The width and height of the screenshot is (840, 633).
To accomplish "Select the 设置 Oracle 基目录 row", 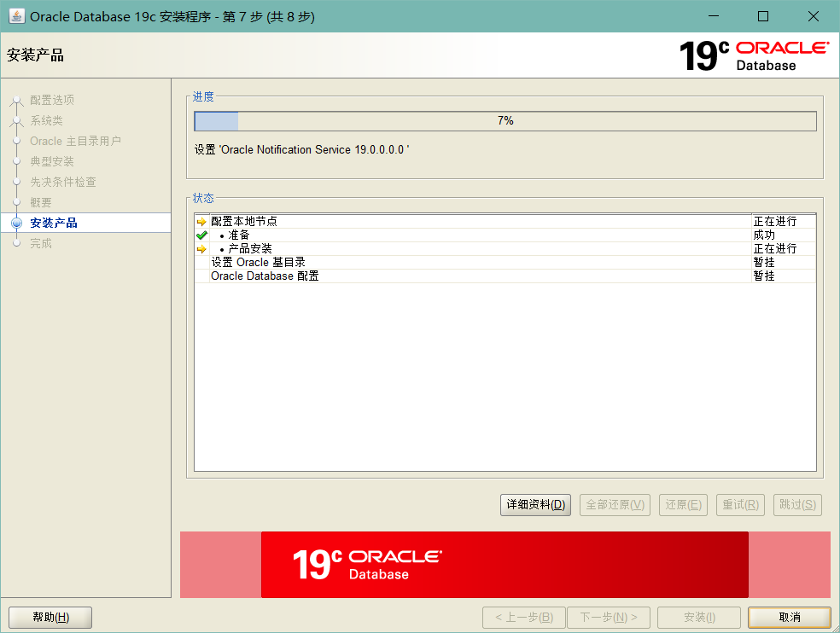I will pos(505,263).
